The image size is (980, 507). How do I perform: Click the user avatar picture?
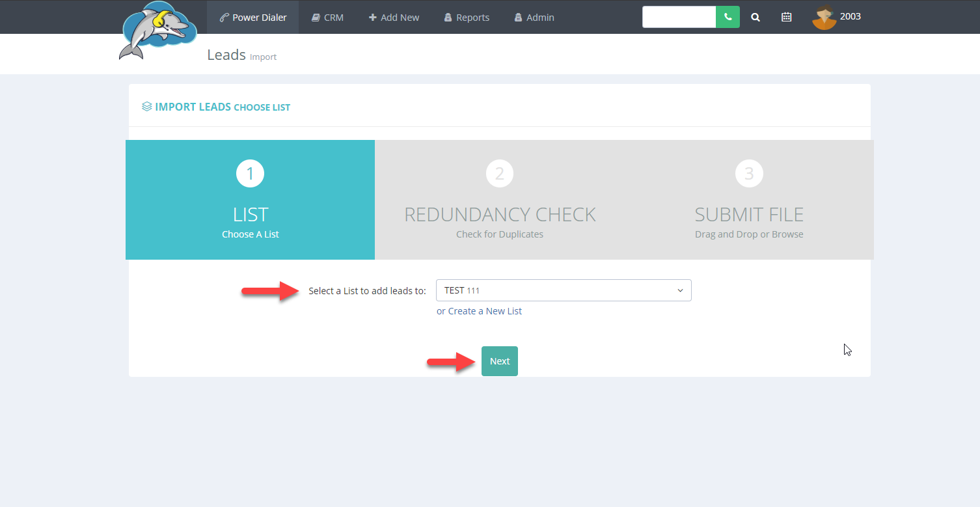pyautogui.click(x=824, y=18)
